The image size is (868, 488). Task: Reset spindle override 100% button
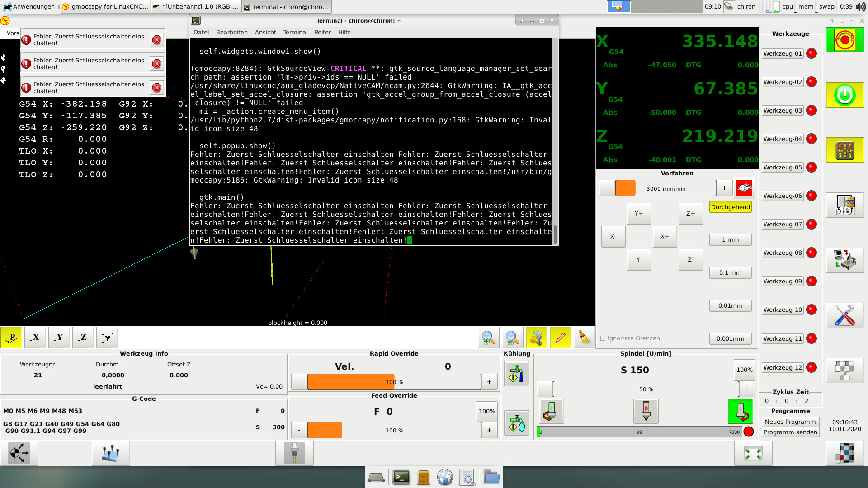point(744,370)
